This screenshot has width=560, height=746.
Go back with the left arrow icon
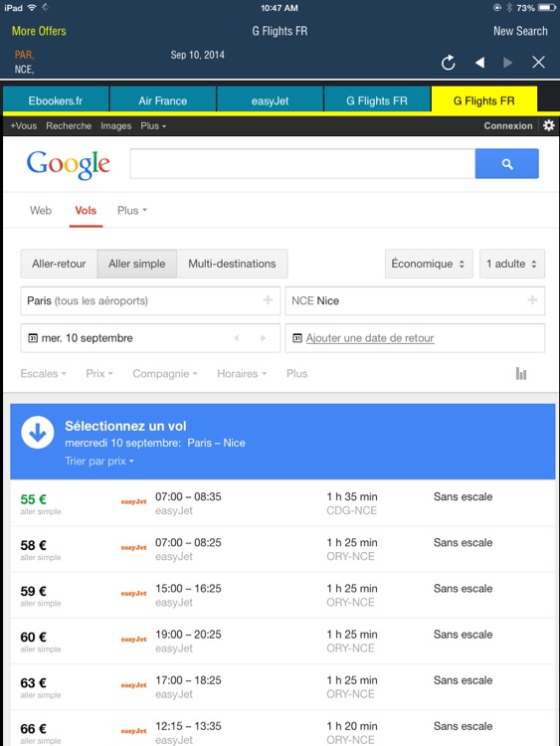[480, 63]
